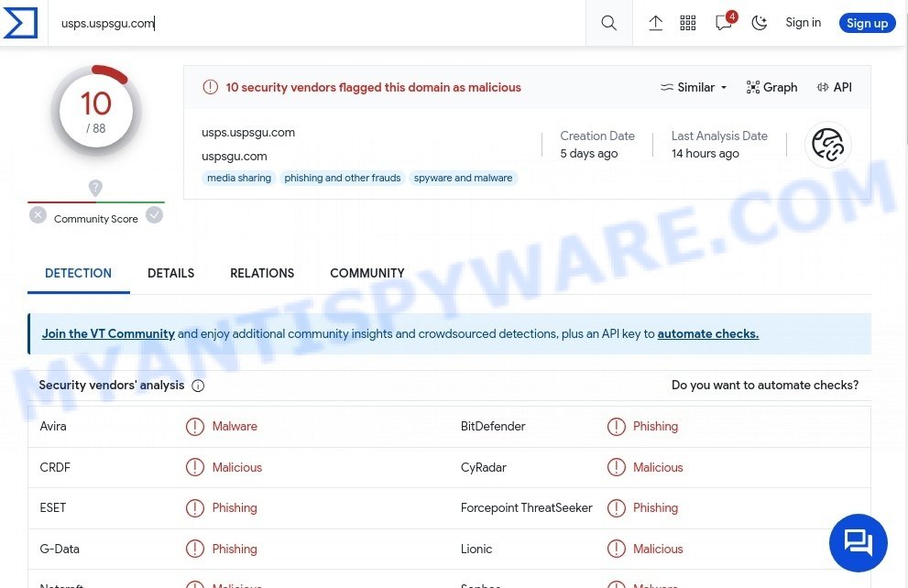
Task: Open the Similar dropdown
Action: coord(694,87)
